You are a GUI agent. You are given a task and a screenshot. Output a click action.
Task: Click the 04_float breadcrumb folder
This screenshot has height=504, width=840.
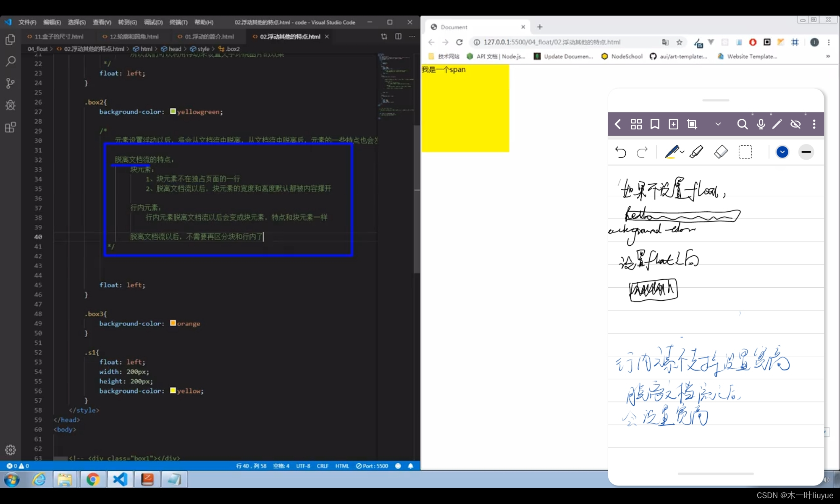37,49
